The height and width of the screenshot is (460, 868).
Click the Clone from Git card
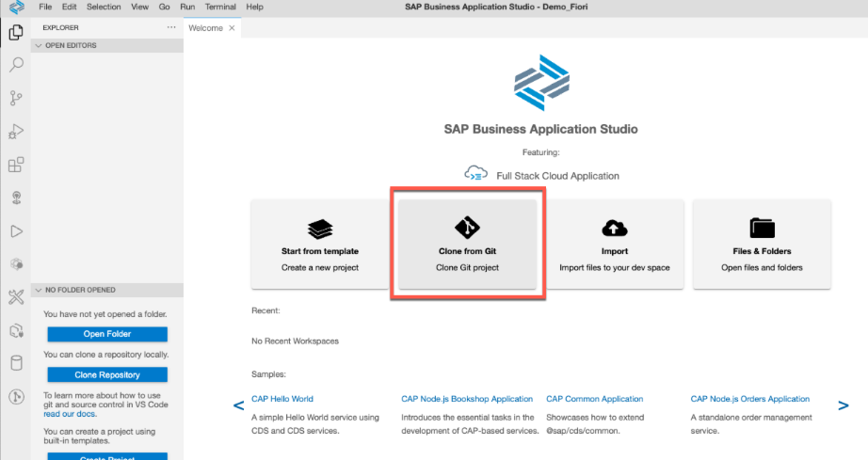tap(467, 244)
